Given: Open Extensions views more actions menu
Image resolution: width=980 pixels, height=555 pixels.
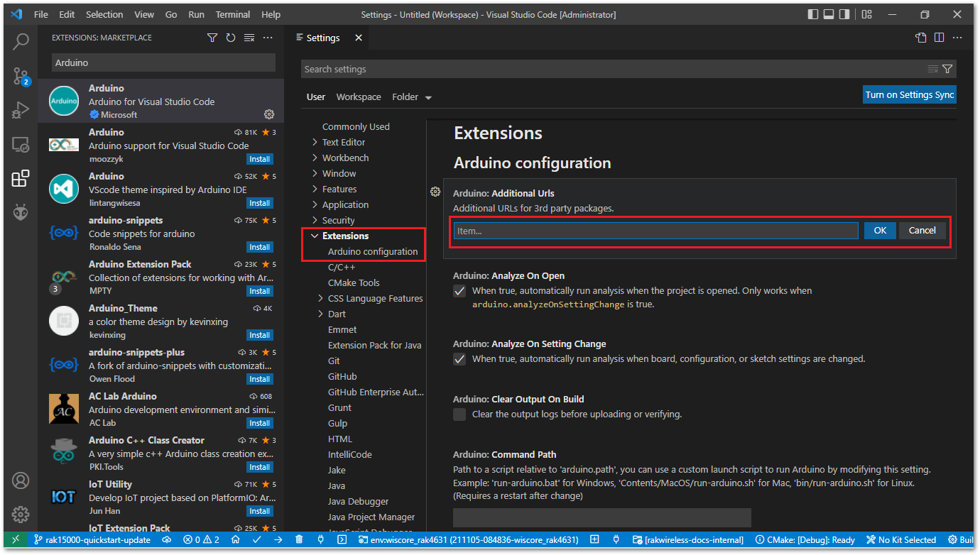Looking at the screenshot, I should (x=268, y=38).
